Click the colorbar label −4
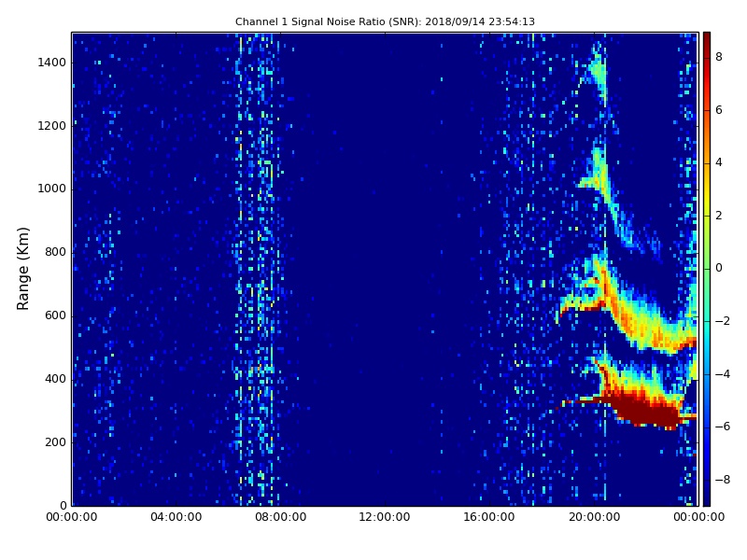This screenshot has width=747, height=560. coord(723,374)
